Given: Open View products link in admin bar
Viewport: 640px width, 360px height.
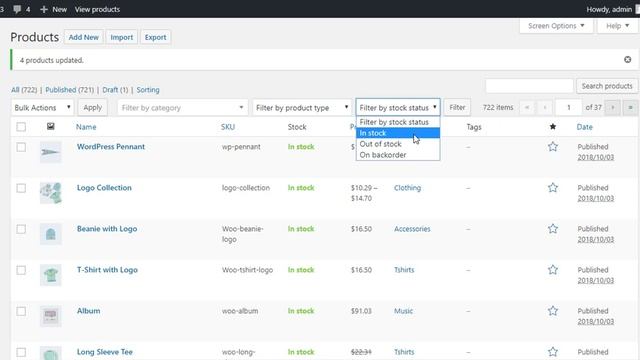Looking at the screenshot, I should [x=97, y=9].
